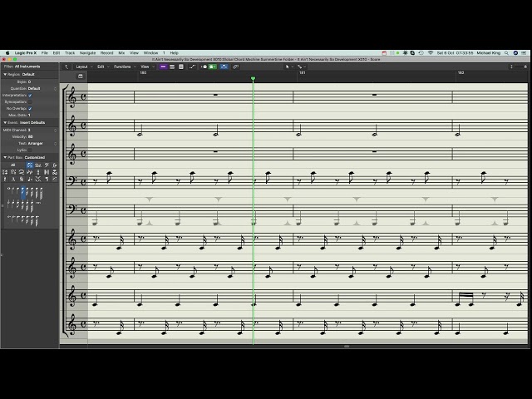532x399 pixels.
Task: Collapse the Region section triangle
Action: [5, 74]
